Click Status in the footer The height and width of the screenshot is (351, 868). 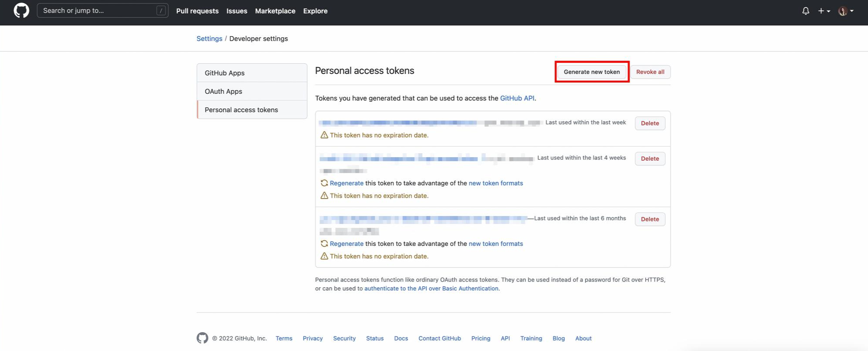pyautogui.click(x=375, y=338)
